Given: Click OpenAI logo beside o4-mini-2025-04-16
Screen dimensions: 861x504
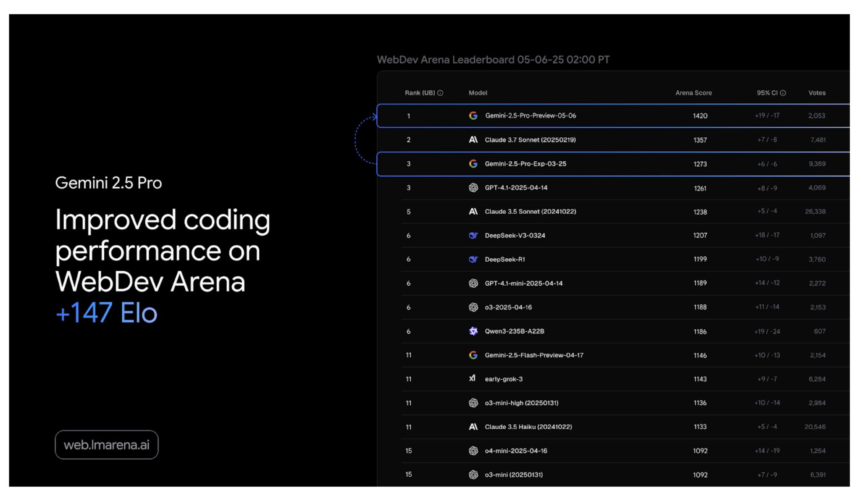Looking at the screenshot, I should 473,451.
